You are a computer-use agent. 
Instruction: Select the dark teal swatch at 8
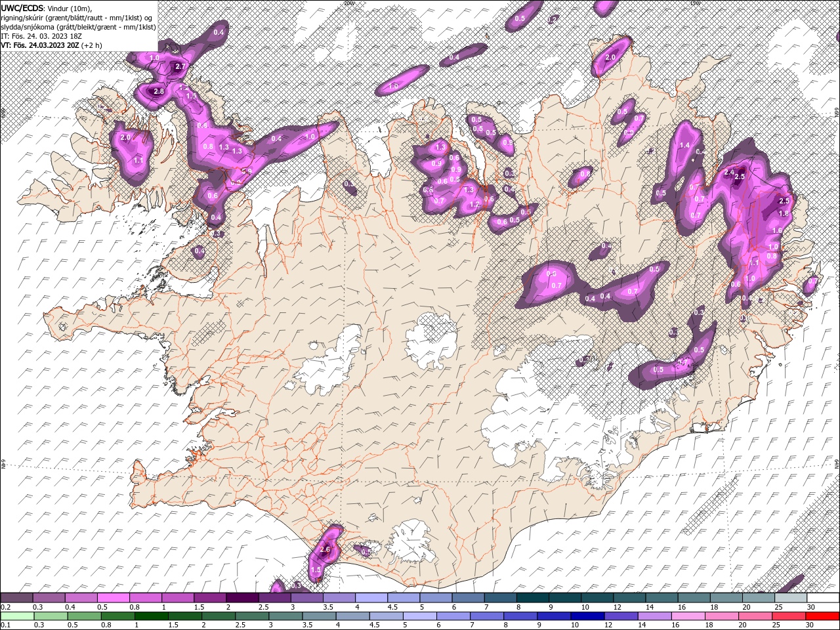click(x=532, y=598)
